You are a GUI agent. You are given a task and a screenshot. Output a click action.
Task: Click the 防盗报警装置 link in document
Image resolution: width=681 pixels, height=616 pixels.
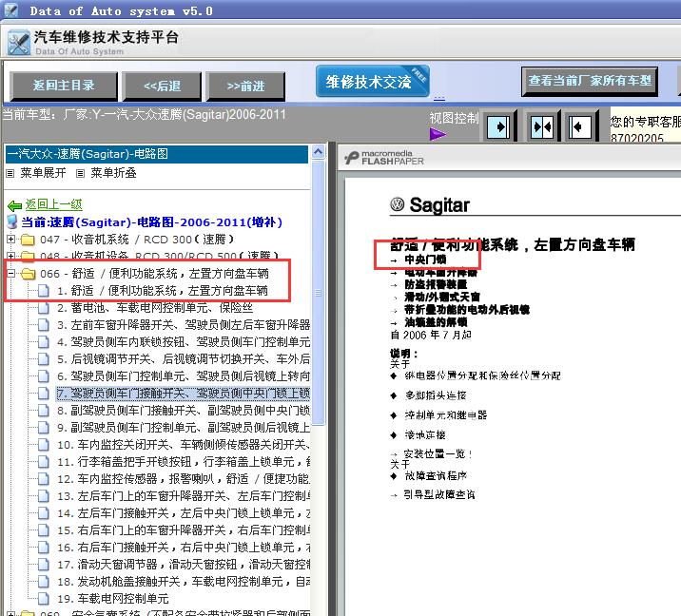(x=436, y=285)
